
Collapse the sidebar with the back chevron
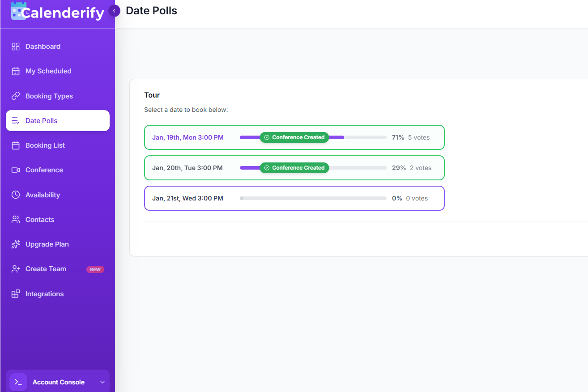click(114, 10)
